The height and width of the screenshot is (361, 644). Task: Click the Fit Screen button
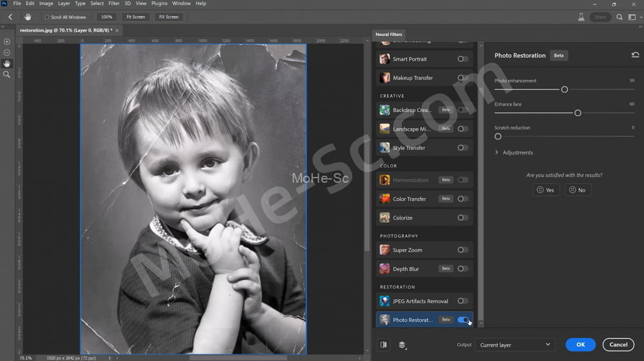tap(135, 17)
